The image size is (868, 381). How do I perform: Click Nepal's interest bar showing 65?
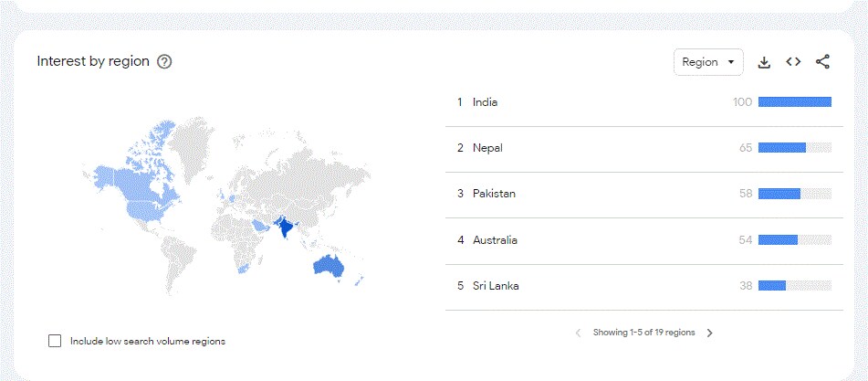click(x=782, y=148)
